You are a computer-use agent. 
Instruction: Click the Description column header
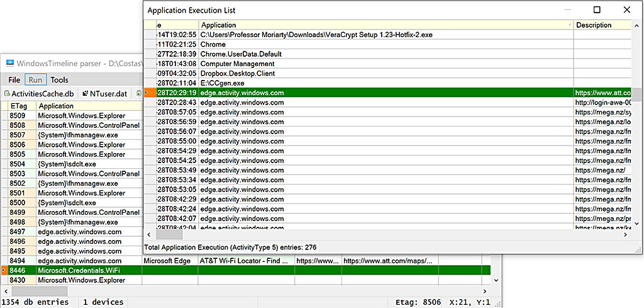pos(602,25)
